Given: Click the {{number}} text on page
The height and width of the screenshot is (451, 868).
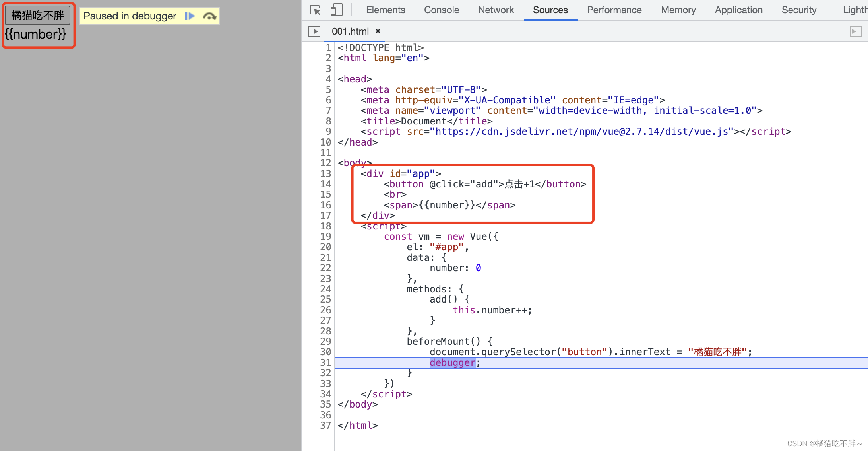Looking at the screenshot, I should [x=35, y=34].
